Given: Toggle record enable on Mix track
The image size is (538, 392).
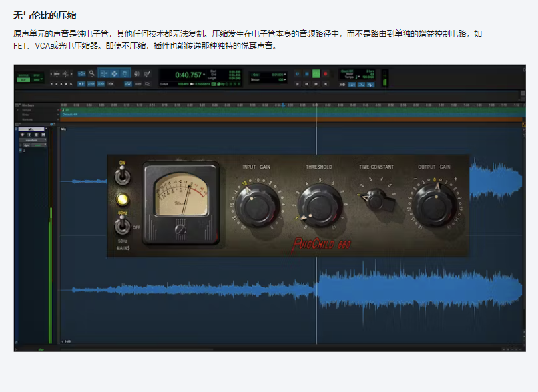Looking at the screenshot, I should (22, 135).
